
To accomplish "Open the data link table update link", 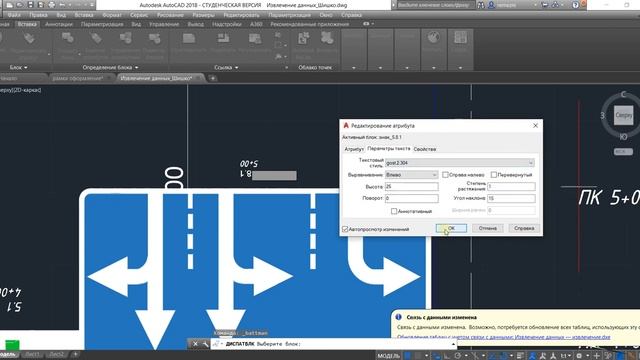I will point(504,337).
